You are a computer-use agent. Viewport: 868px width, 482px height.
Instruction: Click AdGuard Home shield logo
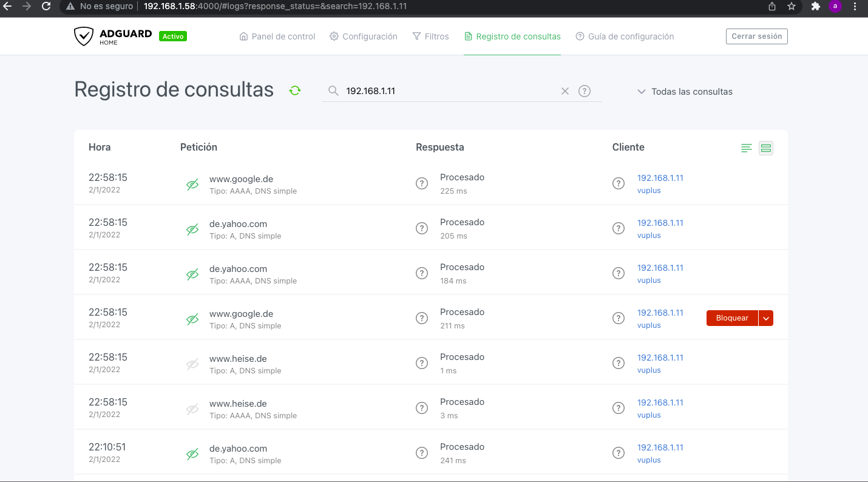click(83, 36)
